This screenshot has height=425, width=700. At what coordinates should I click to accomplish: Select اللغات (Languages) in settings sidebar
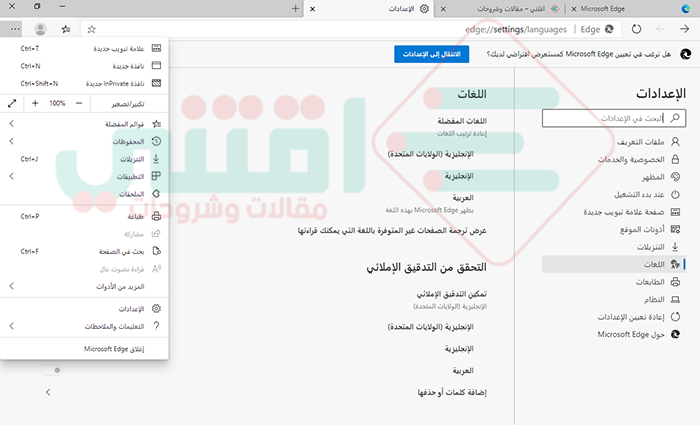click(614, 264)
